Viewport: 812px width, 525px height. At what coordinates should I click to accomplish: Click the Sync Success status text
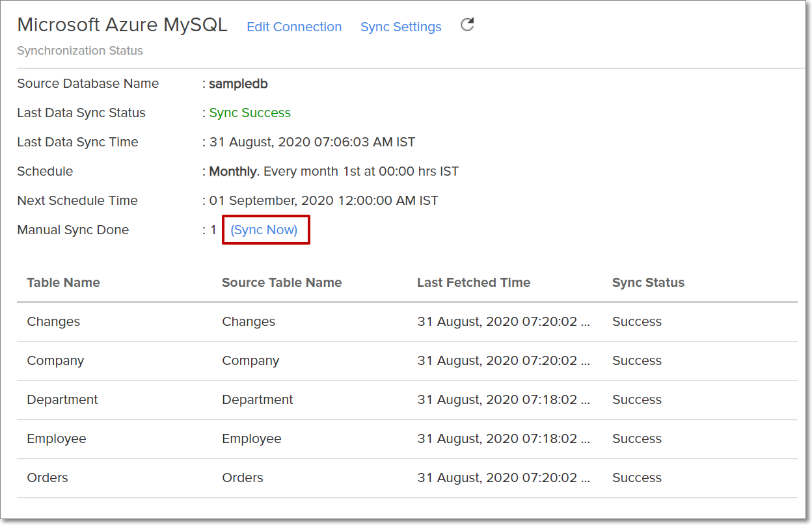pyautogui.click(x=249, y=113)
